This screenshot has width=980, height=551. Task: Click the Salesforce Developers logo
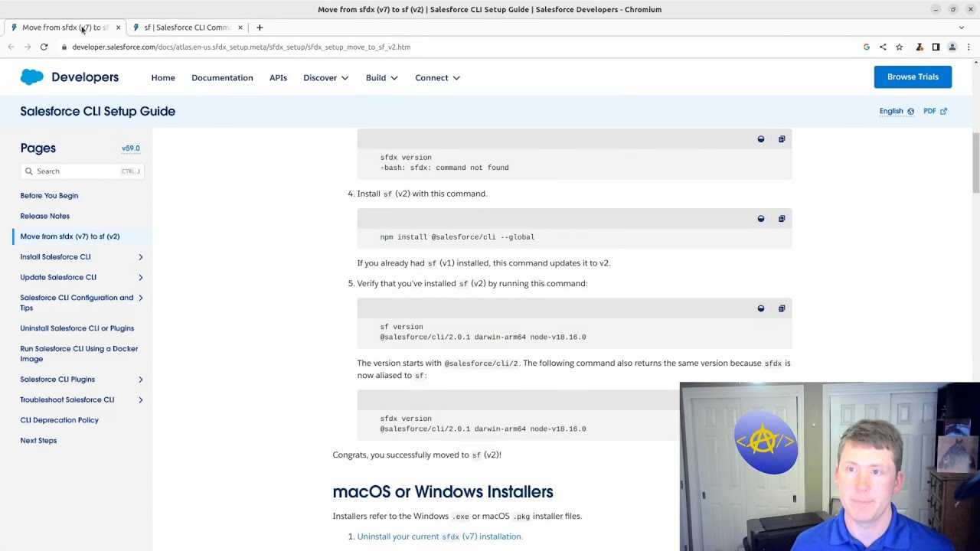(70, 77)
